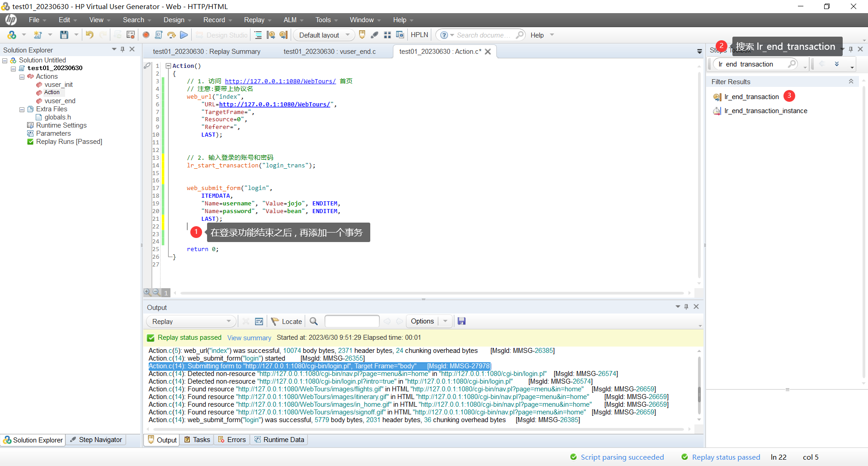Open the Replay dropdown in Output panel
The width and height of the screenshot is (868, 466).
coord(228,321)
